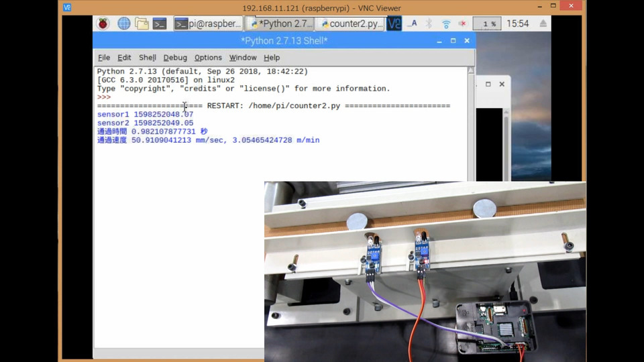644x362 pixels.
Task: Switch to the pi@raspberrypi terminal task
Action: pos(208,24)
